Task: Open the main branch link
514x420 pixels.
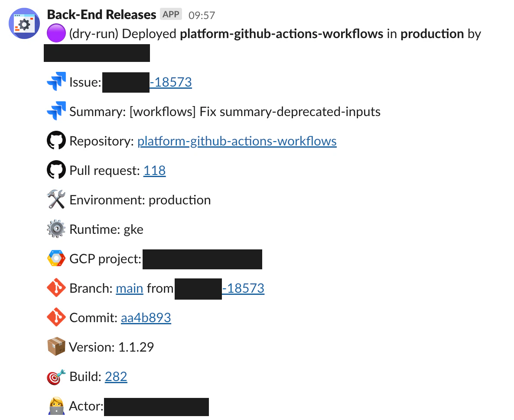Action: coord(129,288)
